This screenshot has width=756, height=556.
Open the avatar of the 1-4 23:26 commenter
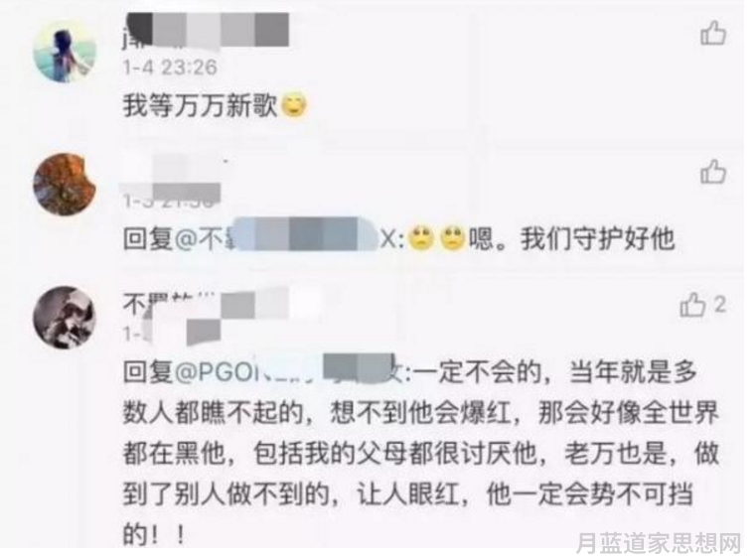click(65, 51)
